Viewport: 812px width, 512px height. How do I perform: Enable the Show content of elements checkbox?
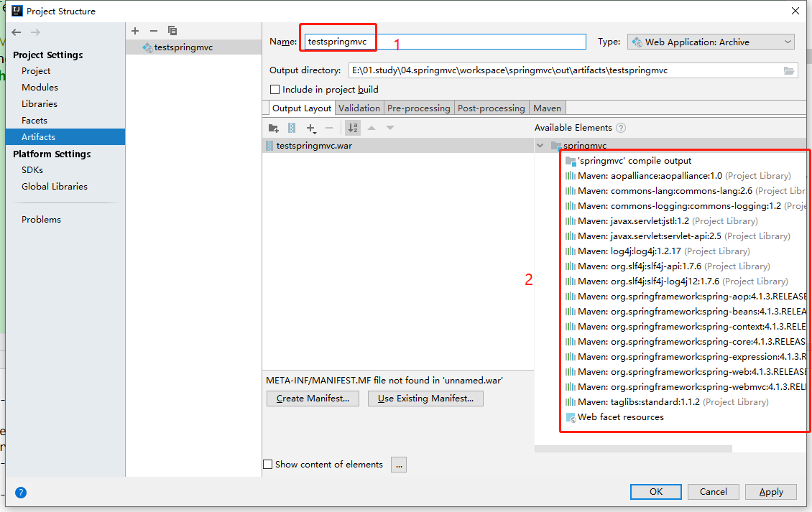[x=268, y=464]
